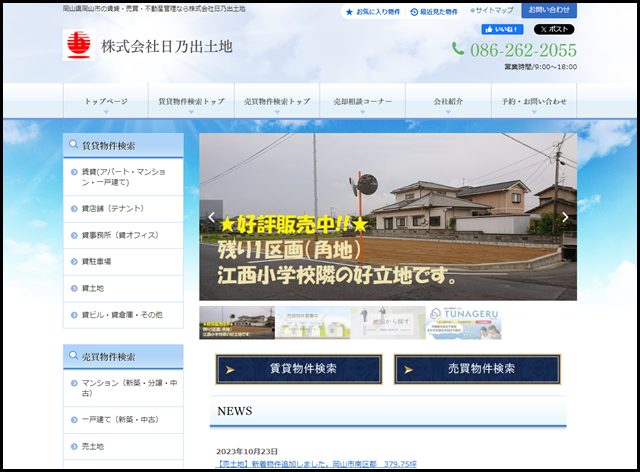Open 会社紹介 navigation tab

pyautogui.click(x=448, y=101)
